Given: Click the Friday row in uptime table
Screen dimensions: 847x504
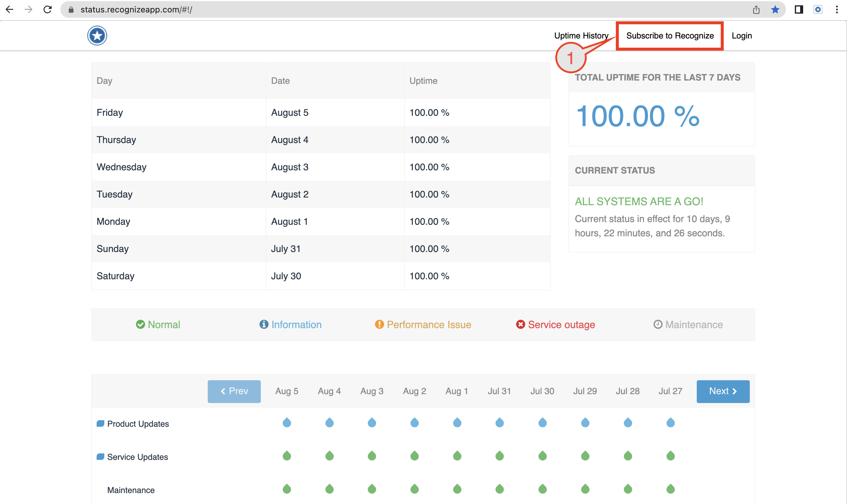Looking at the screenshot, I should click(321, 113).
